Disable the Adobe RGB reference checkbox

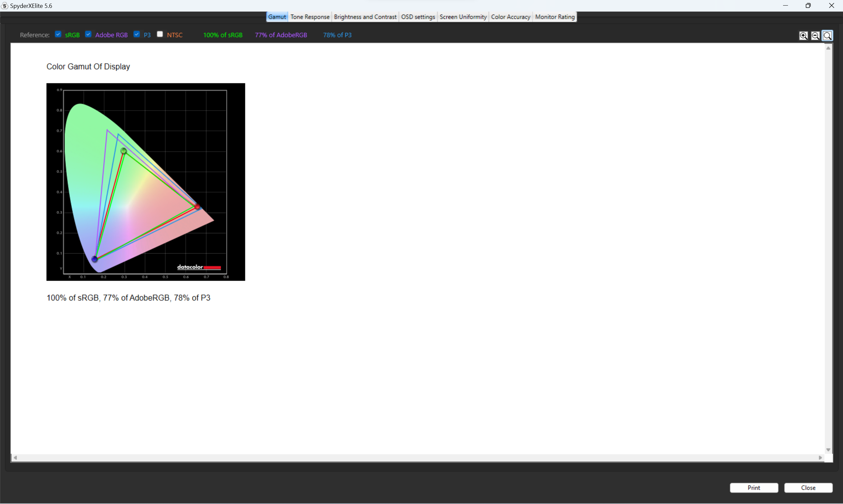[88, 34]
